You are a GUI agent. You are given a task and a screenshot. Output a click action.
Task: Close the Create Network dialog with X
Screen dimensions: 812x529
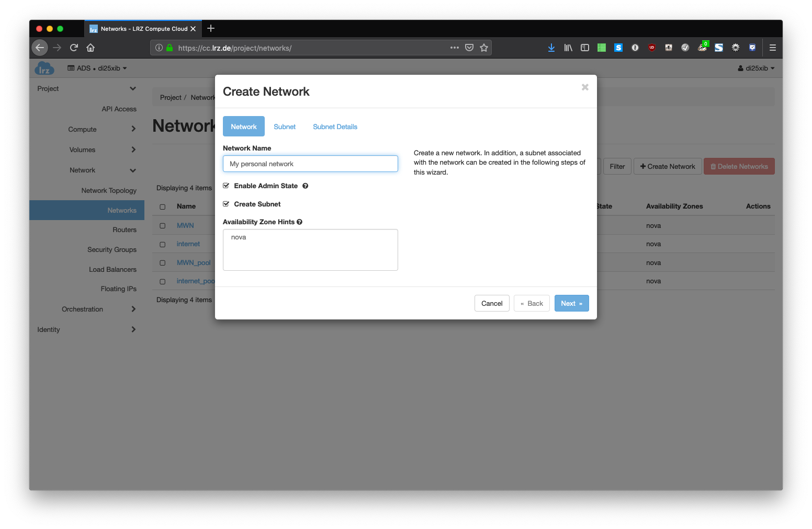[585, 87]
